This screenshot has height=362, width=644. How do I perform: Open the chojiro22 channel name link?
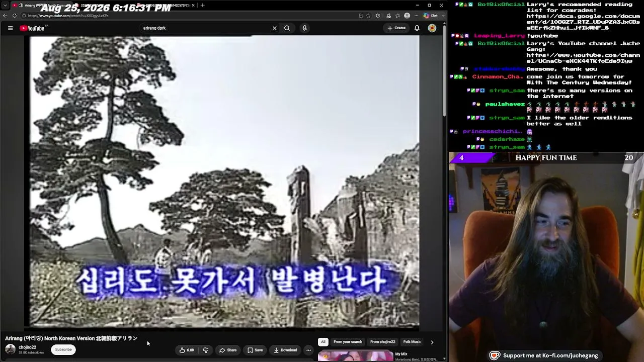pos(27,347)
